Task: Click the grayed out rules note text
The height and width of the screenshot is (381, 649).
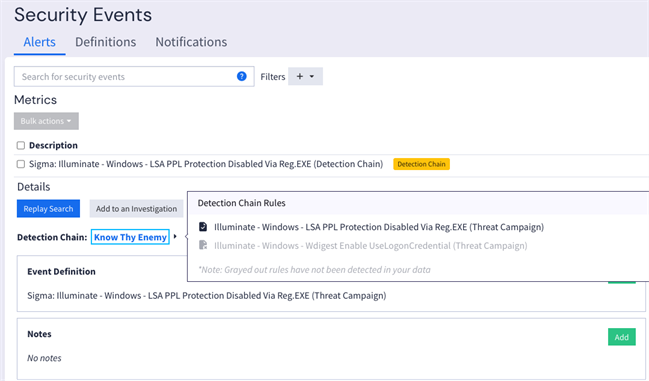Action: [x=315, y=270]
